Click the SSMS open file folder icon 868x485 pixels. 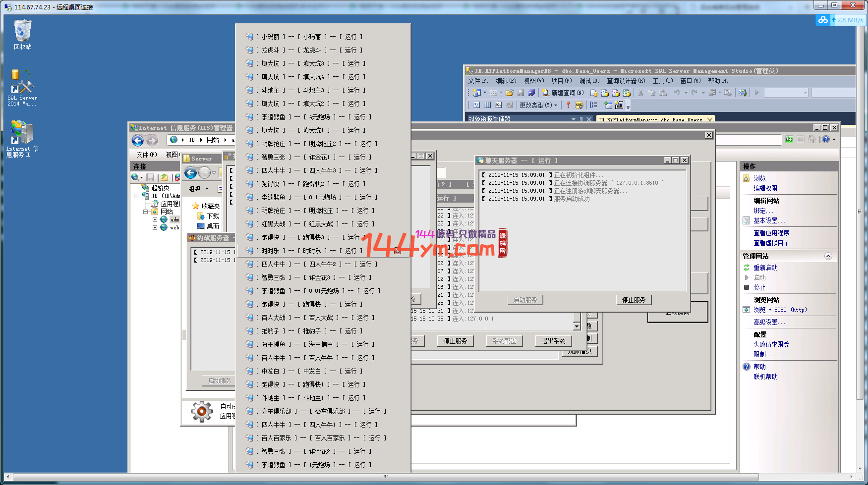(x=509, y=93)
